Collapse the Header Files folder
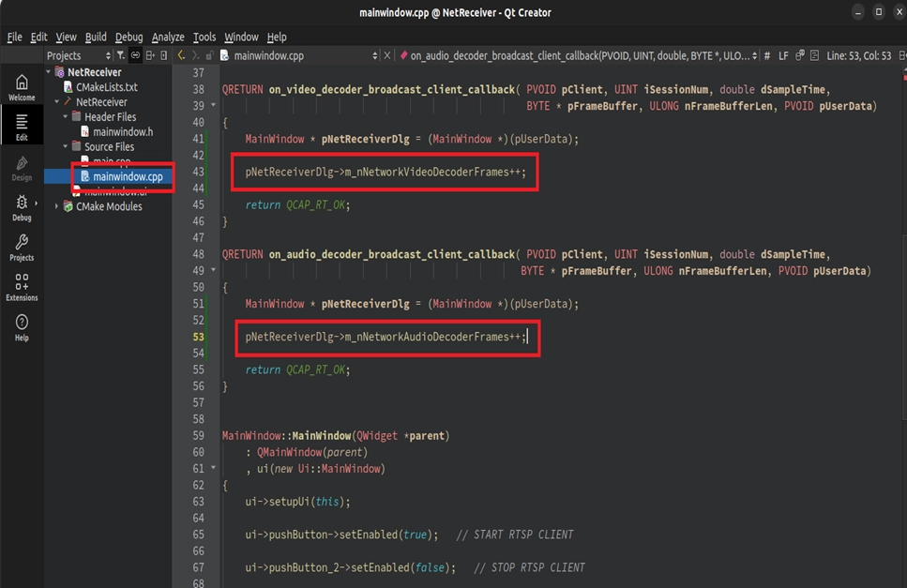Screen dimensions: 907x588 (x=66, y=117)
